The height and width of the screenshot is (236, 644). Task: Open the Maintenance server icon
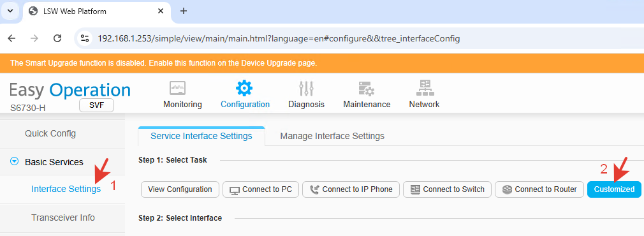pos(366,88)
